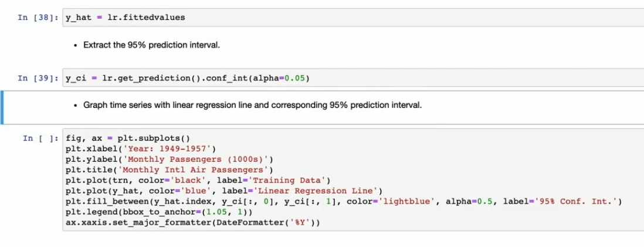The height and width of the screenshot is (247, 644).
Task: Select the empty In [ ] prompt
Action: click(41, 138)
